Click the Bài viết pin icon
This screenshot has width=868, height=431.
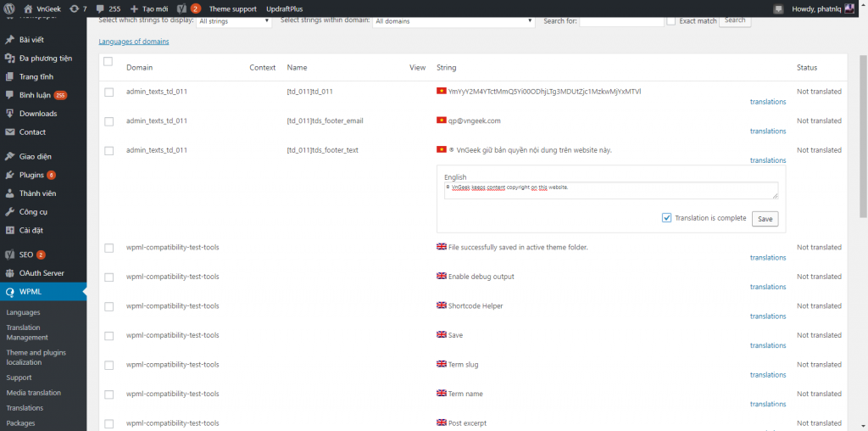click(x=9, y=40)
